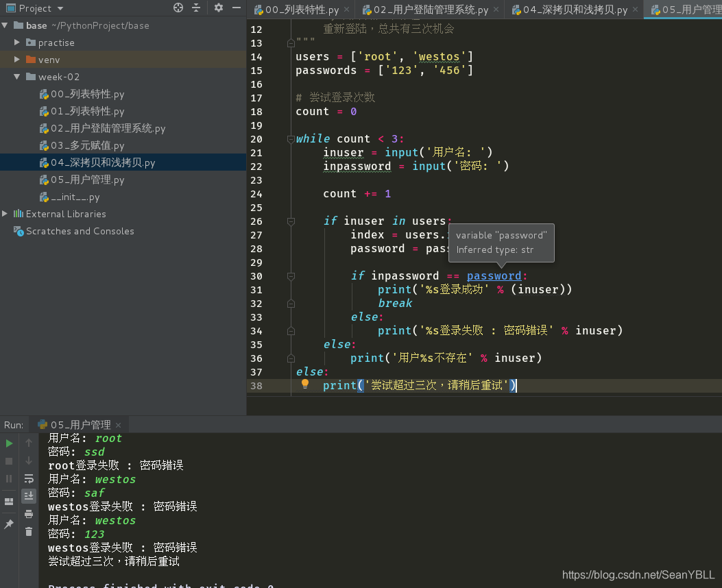Collapse the week-02 folder
The image size is (722, 588).
17,76
